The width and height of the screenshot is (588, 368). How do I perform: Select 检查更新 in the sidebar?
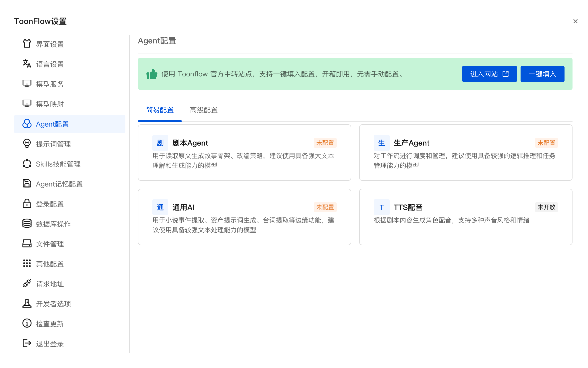(x=70, y=324)
